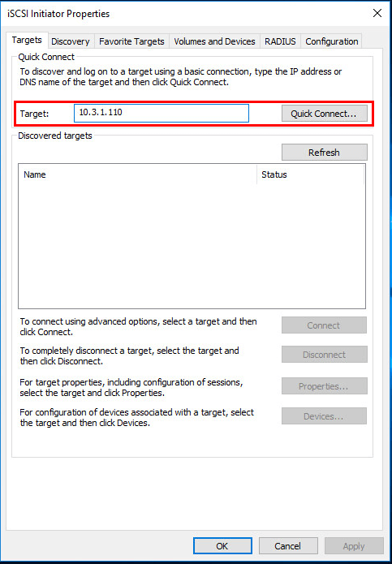
Task: Close the iSCSI Initiator Properties window
Action: click(377, 14)
